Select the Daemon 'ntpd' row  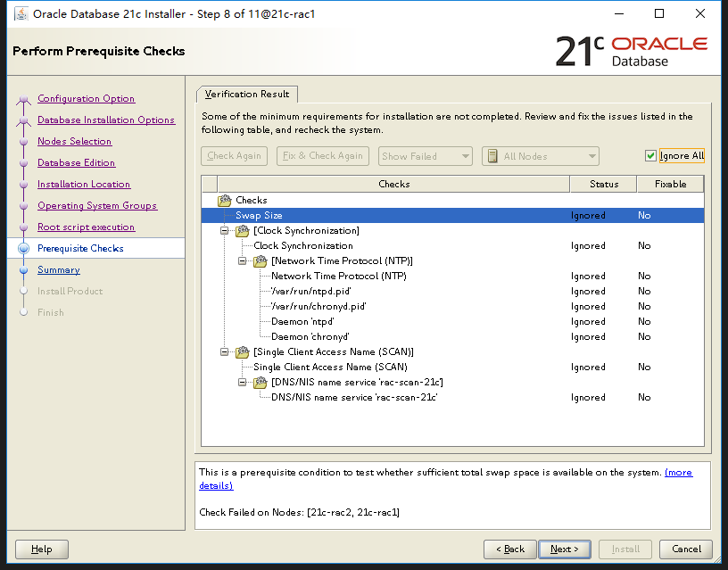[x=452, y=322]
